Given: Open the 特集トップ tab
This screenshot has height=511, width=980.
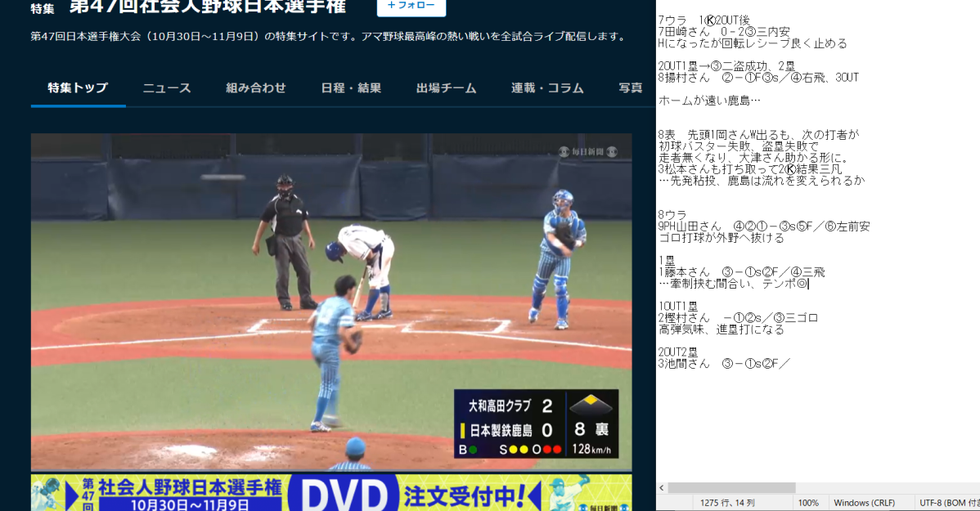Looking at the screenshot, I should pos(79,88).
